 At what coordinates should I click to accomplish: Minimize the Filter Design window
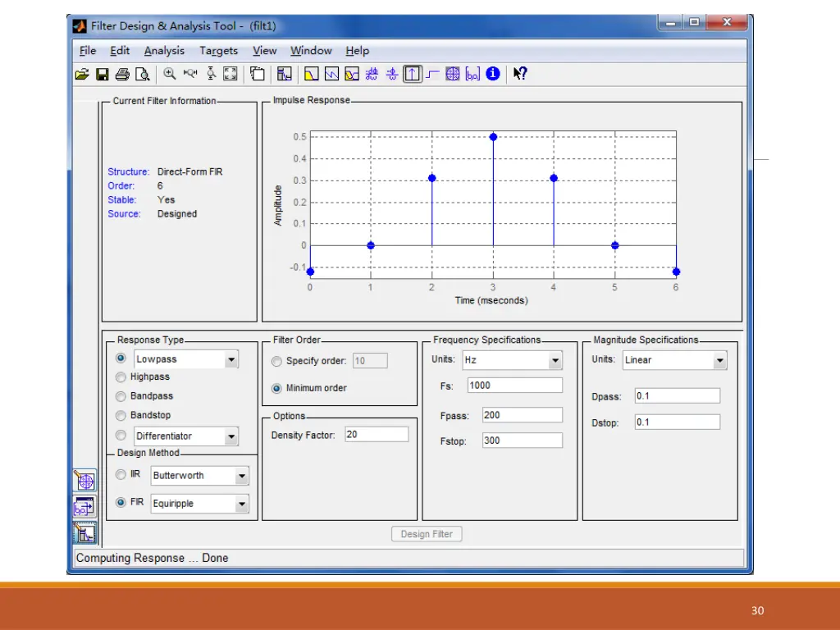(x=670, y=22)
